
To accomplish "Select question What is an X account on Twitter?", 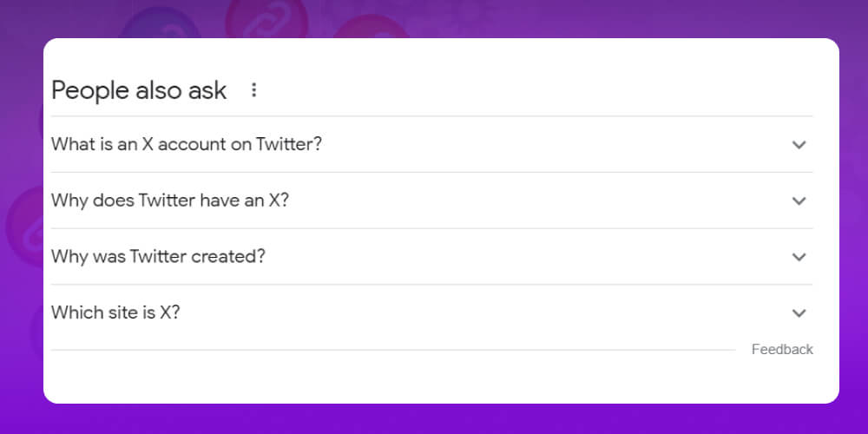I will 187,144.
